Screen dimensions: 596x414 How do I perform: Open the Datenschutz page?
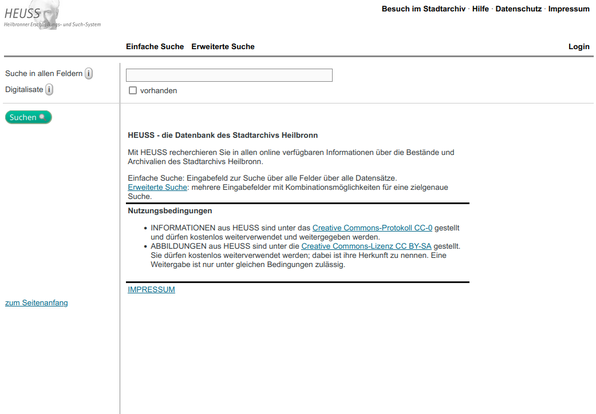pos(518,9)
